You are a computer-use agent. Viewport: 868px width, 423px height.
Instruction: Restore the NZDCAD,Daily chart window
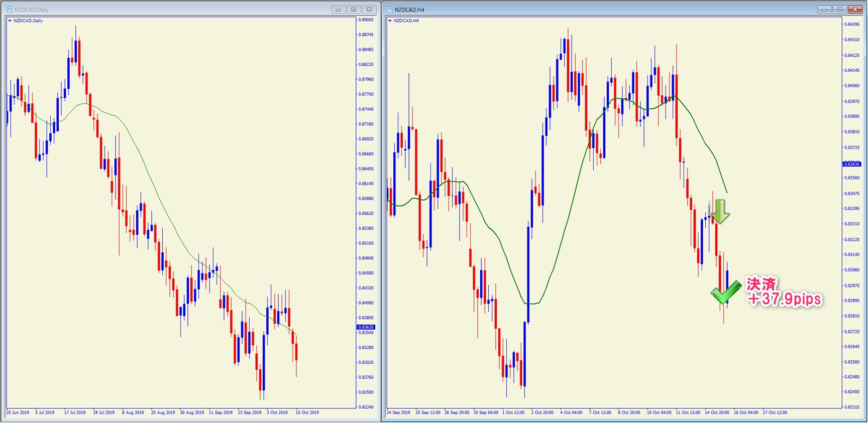click(354, 10)
